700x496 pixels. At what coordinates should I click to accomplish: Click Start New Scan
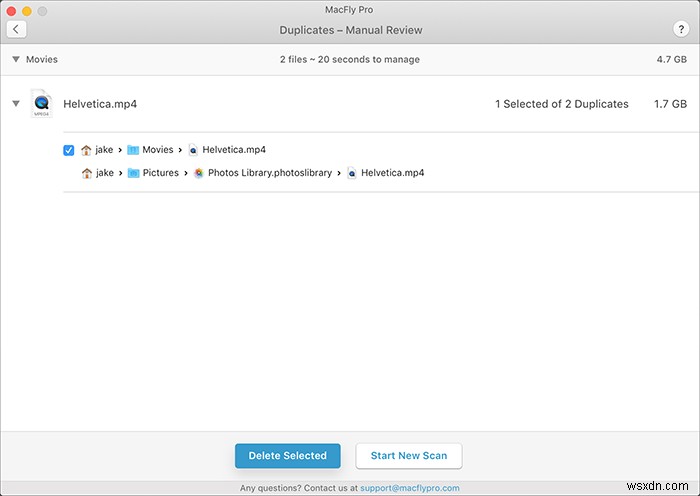pos(408,456)
